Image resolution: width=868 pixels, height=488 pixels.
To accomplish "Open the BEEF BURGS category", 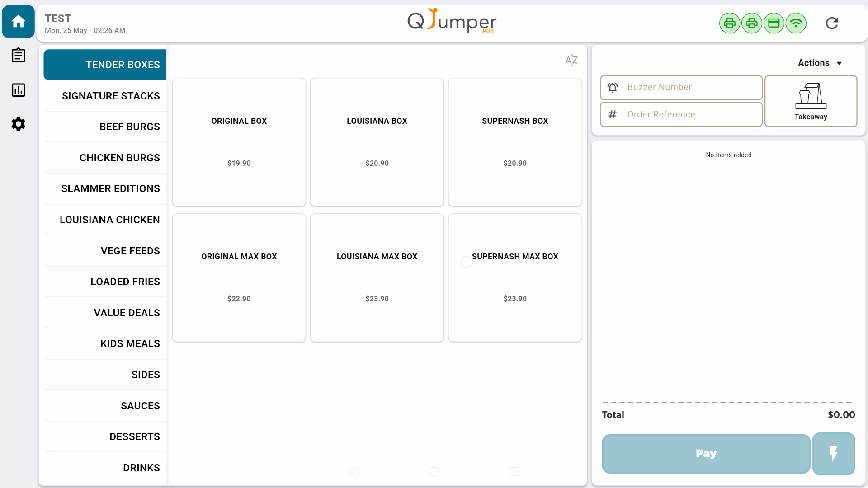I will tap(105, 127).
